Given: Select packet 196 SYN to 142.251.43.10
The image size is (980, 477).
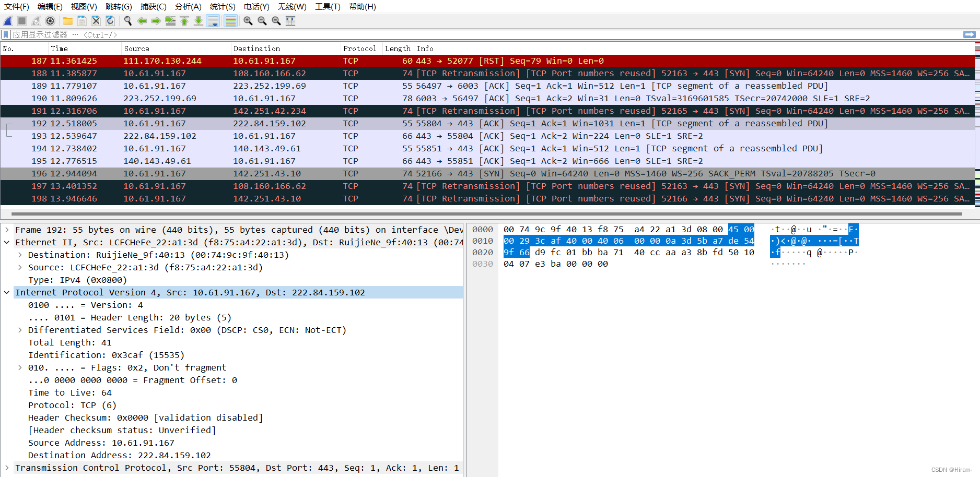Looking at the screenshot, I should (487, 174).
